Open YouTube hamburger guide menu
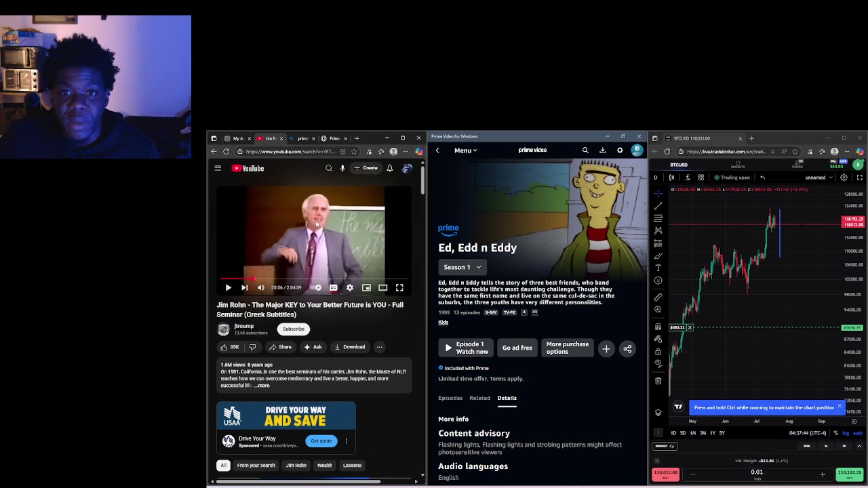The height and width of the screenshot is (488, 868). coord(218,168)
